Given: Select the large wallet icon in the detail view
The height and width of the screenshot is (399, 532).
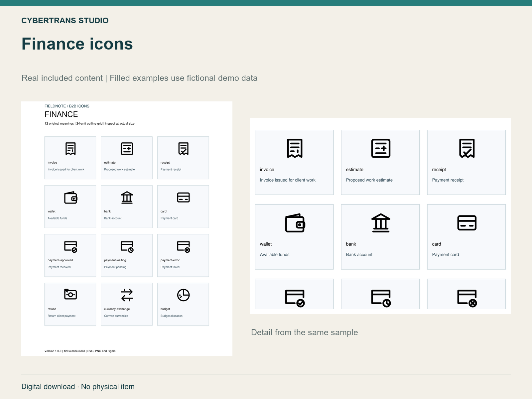Looking at the screenshot, I should [x=295, y=223].
